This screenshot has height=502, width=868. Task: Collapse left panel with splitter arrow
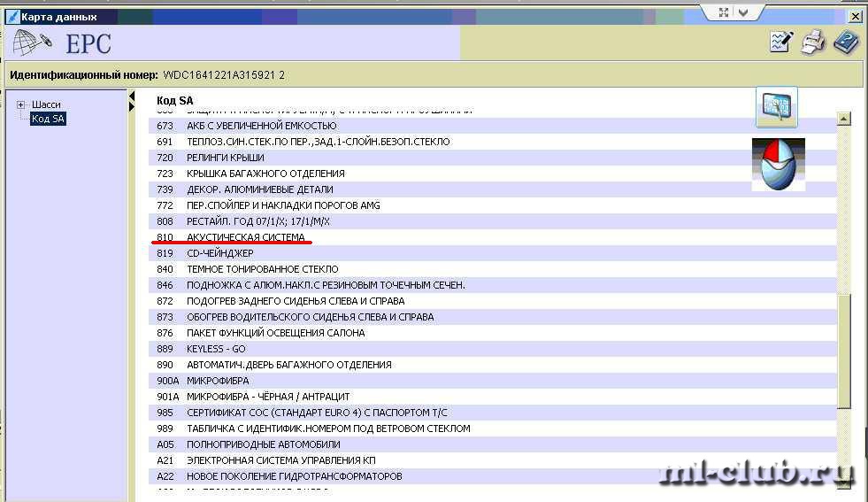click(x=132, y=97)
